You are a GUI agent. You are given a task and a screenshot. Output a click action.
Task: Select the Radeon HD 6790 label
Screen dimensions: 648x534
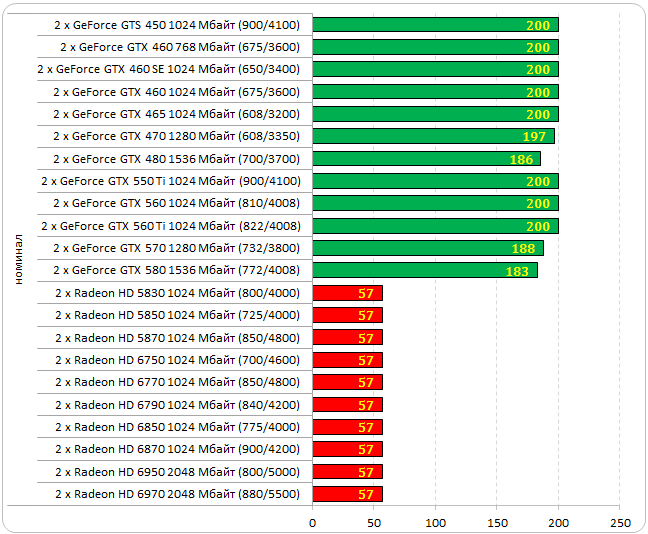pyautogui.click(x=178, y=405)
